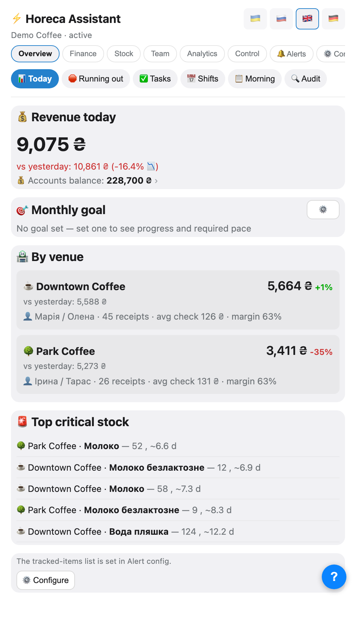Image resolution: width=356 pixels, height=644 pixels.
Task: Select the Tasks sub-tab
Action: click(155, 79)
